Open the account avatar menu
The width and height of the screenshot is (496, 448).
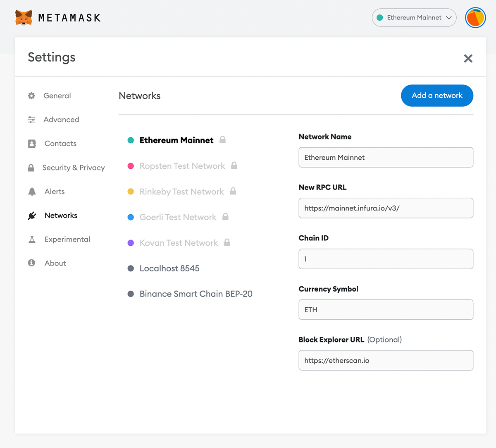pyautogui.click(x=475, y=18)
